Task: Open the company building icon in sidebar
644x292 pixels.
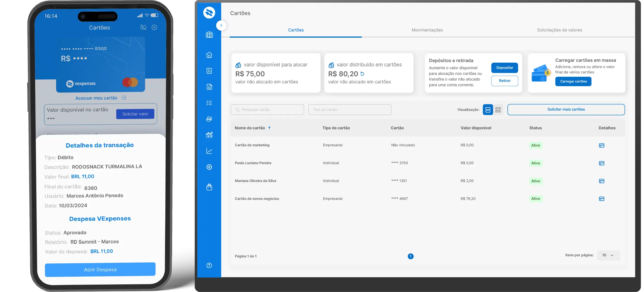Action: tap(209, 35)
